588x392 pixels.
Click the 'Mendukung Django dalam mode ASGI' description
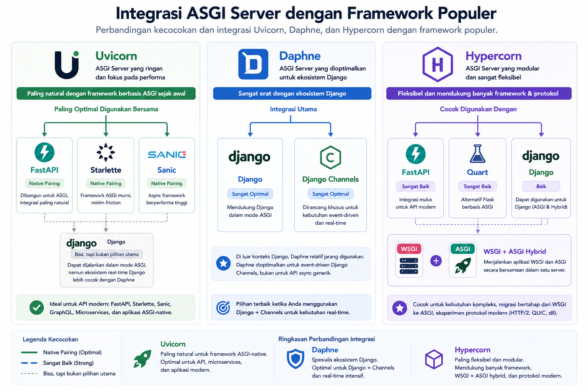250,211
